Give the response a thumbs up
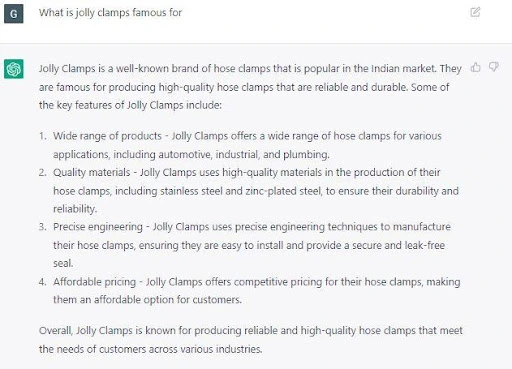512x369 pixels. [x=476, y=67]
